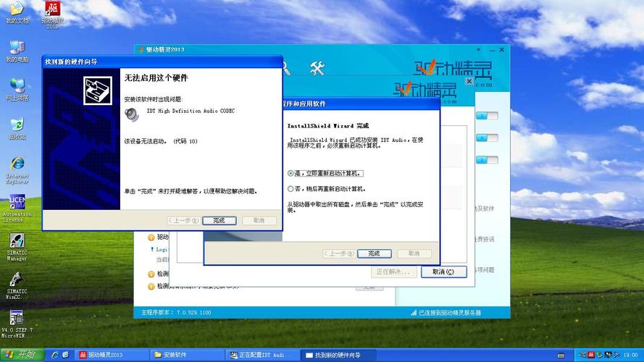Image resolution: width=644 pixels, height=362 pixels.
Task: Click 找到新的硬件向导 dialog title bar
Action: [x=162, y=62]
